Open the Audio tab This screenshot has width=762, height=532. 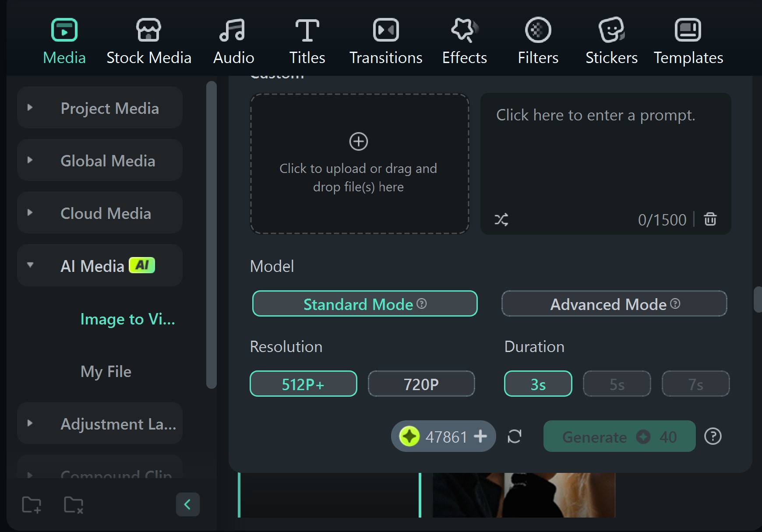tap(233, 42)
